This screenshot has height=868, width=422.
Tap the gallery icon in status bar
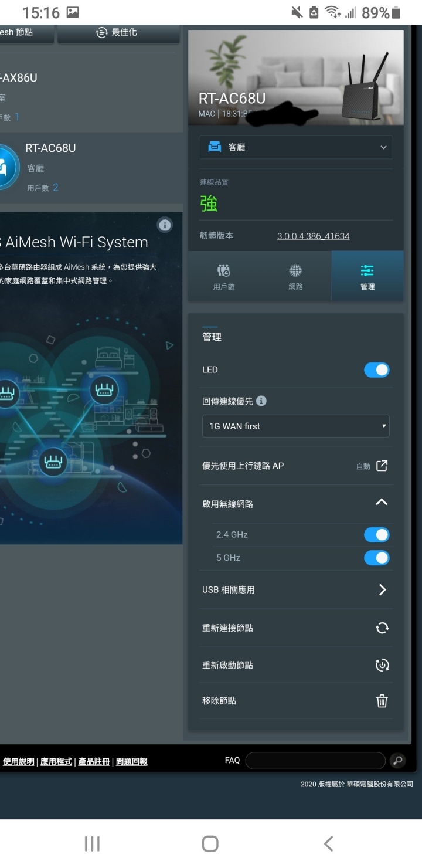tap(73, 12)
